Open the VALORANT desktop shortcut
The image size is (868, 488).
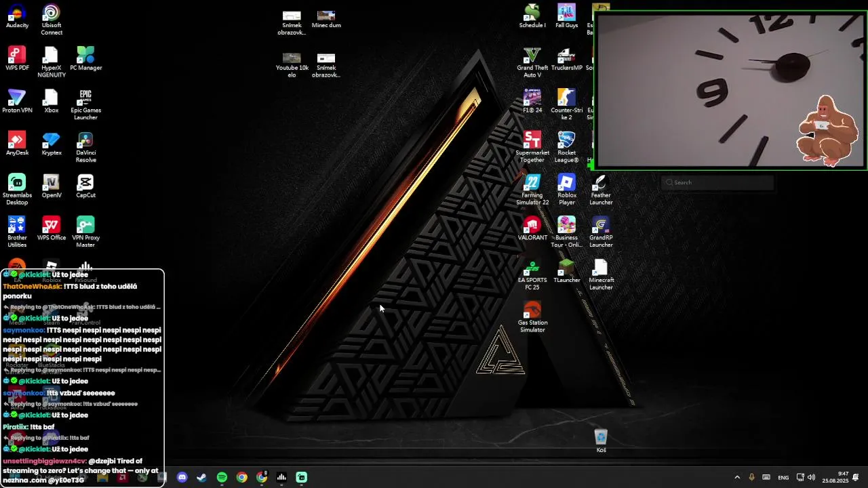pos(532,229)
